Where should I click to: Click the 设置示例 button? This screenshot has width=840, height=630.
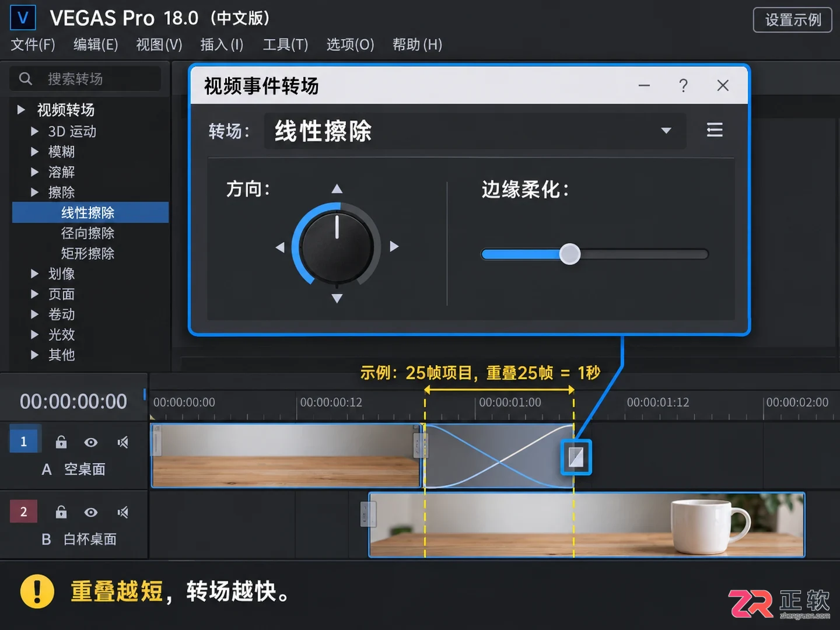coord(792,20)
